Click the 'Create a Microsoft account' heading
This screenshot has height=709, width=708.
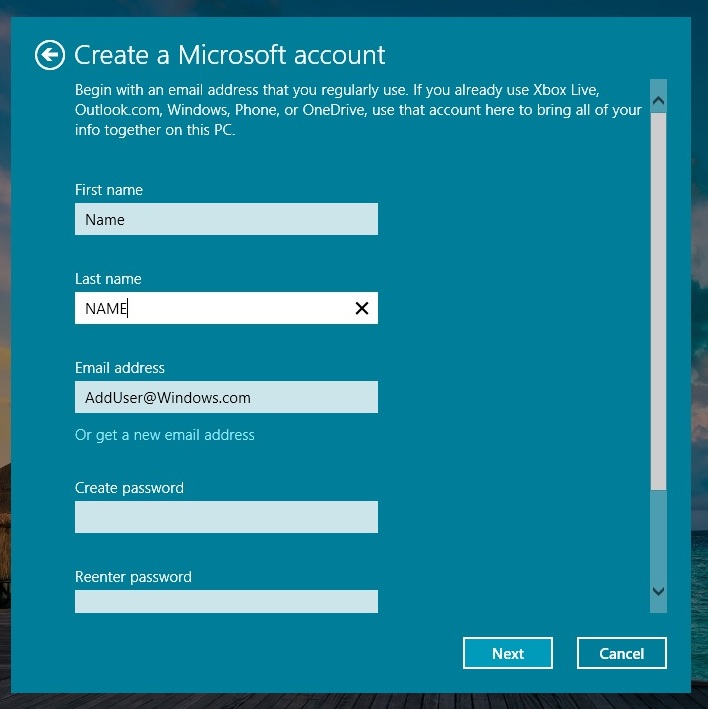(230, 55)
